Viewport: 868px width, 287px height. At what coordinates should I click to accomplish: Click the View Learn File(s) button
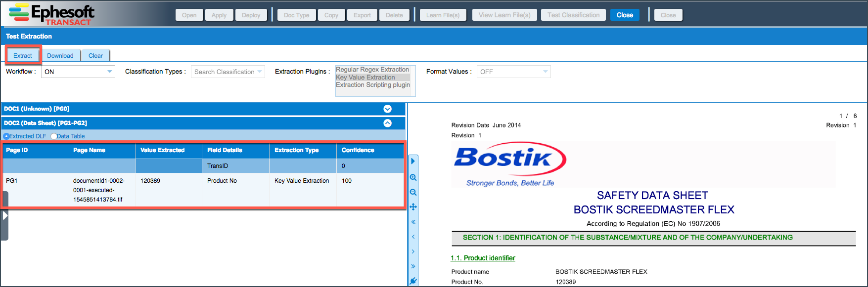pyautogui.click(x=504, y=15)
